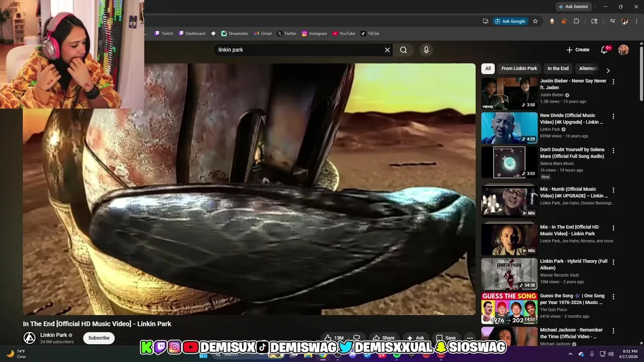The width and height of the screenshot is (644, 362).
Task: Click the Ask Google lens button
Action: click(x=510, y=21)
